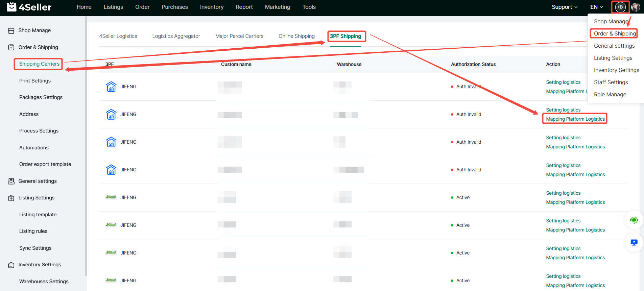Open Listing template in the sidebar
Viewport: 644px width, 291px height.
[38, 215]
